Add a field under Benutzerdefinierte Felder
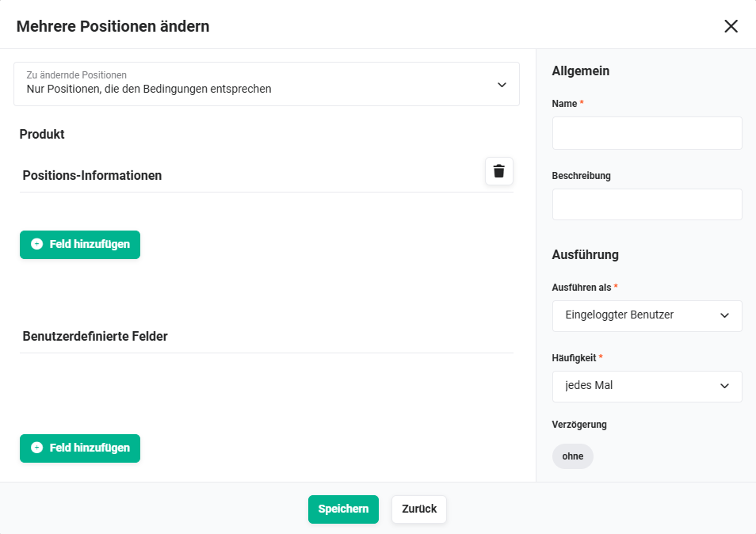The width and height of the screenshot is (756, 534). [x=80, y=448]
